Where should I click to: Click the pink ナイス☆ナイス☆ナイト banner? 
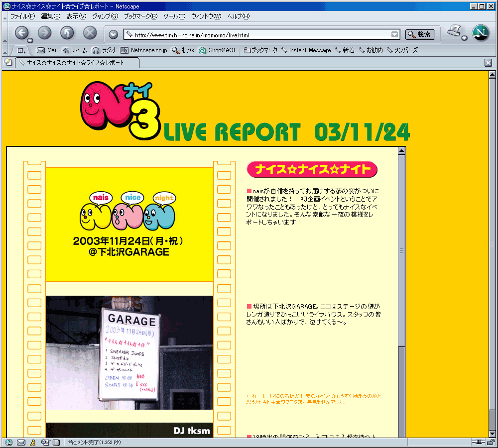(312, 169)
